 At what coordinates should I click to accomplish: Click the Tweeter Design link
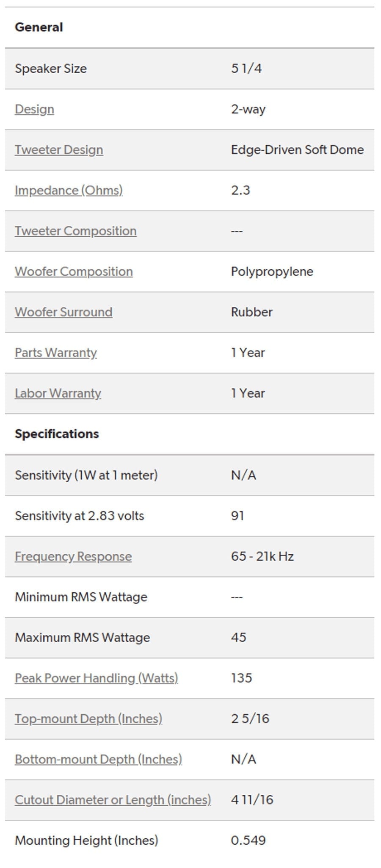[59, 150]
